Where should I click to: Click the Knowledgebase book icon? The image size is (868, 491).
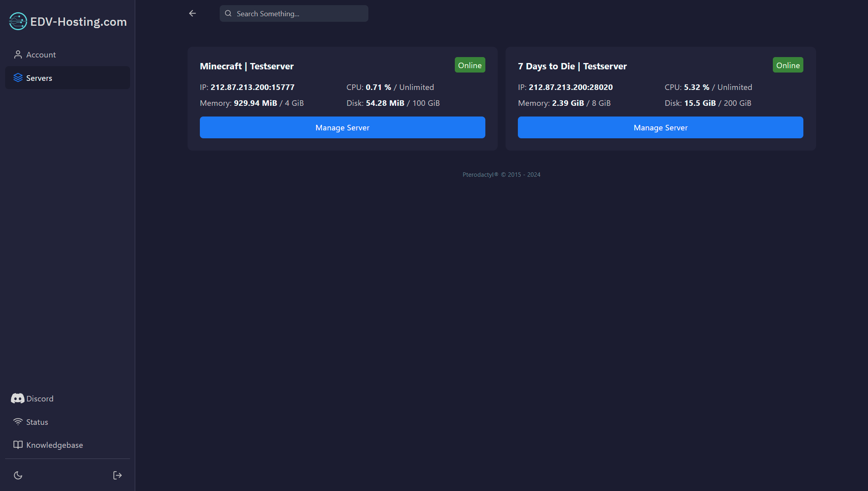coord(18,445)
